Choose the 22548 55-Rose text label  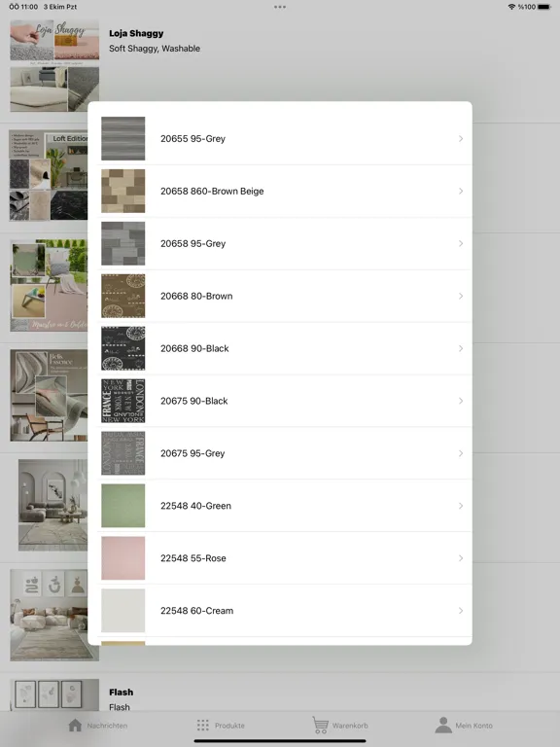pyautogui.click(x=193, y=558)
